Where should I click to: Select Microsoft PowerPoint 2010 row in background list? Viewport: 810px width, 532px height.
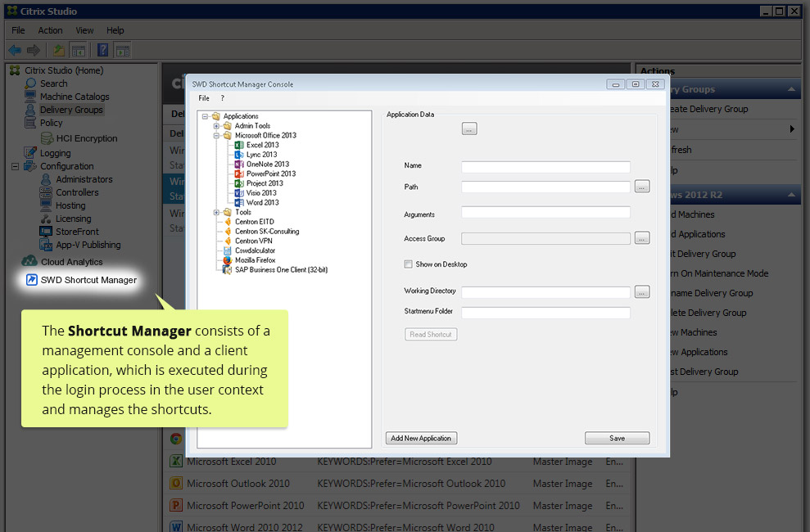click(x=396, y=505)
